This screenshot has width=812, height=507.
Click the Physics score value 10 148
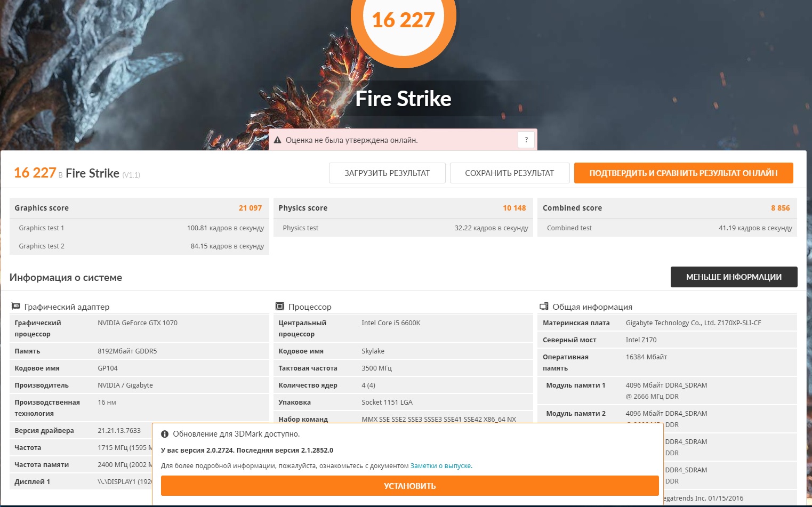click(x=514, y=208)
